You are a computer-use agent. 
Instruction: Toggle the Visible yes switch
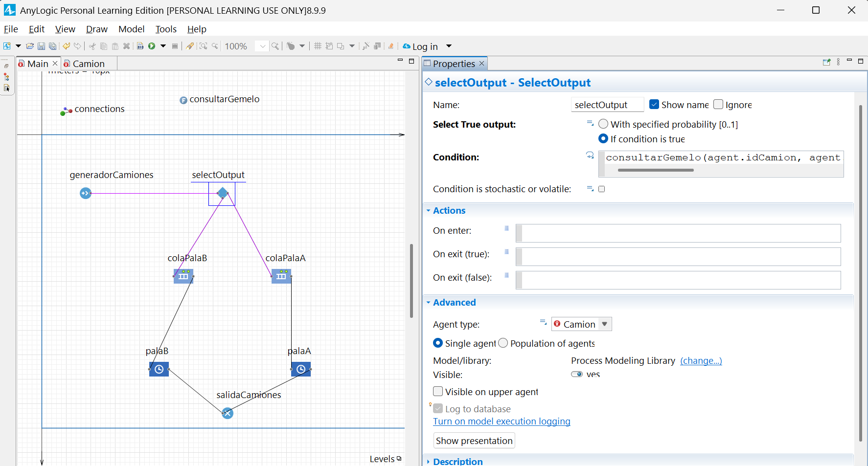tap(577, 374)
